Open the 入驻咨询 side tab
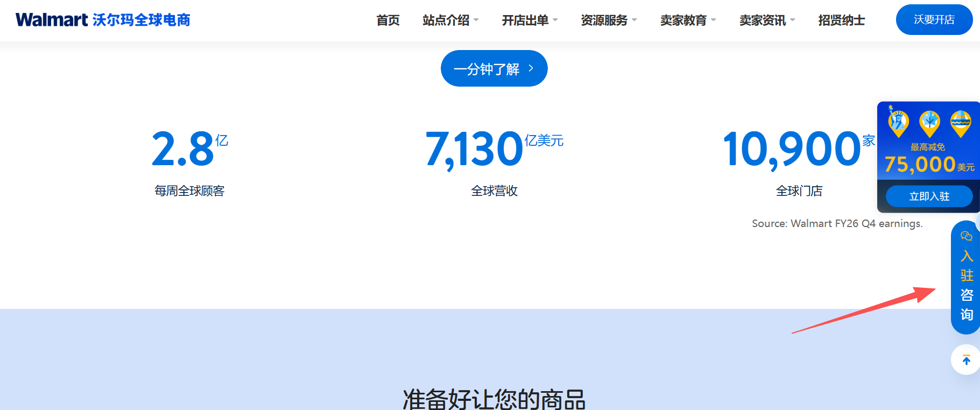This screenshot has height=410, width=980. [x=966, y=278]
